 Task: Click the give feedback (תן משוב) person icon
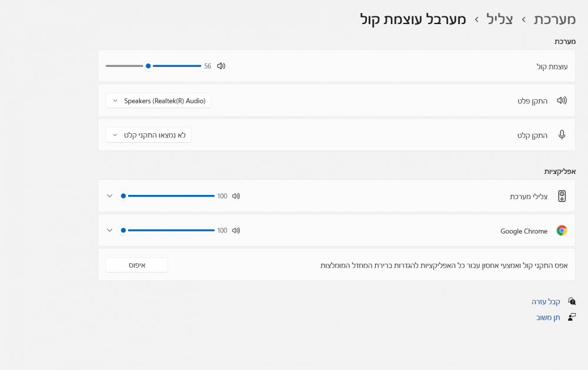click(x=572, y=317)
